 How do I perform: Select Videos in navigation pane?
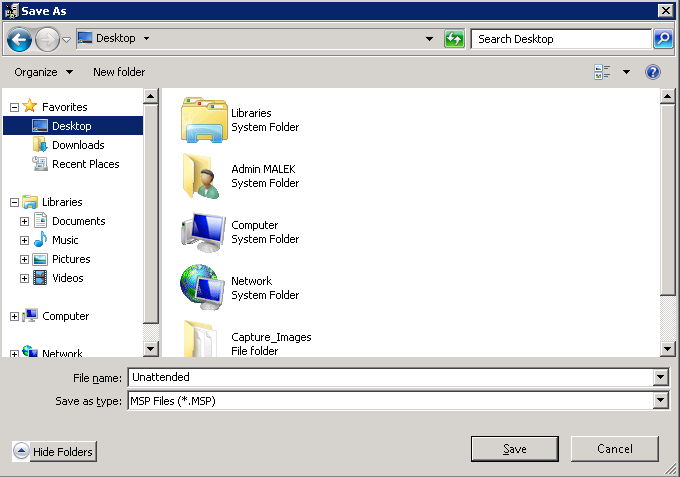68,278
